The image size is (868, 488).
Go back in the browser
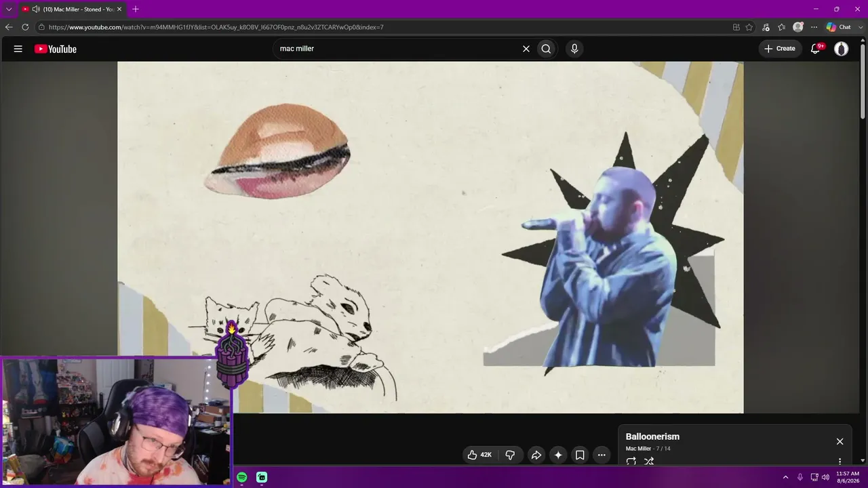click(9, 27)
